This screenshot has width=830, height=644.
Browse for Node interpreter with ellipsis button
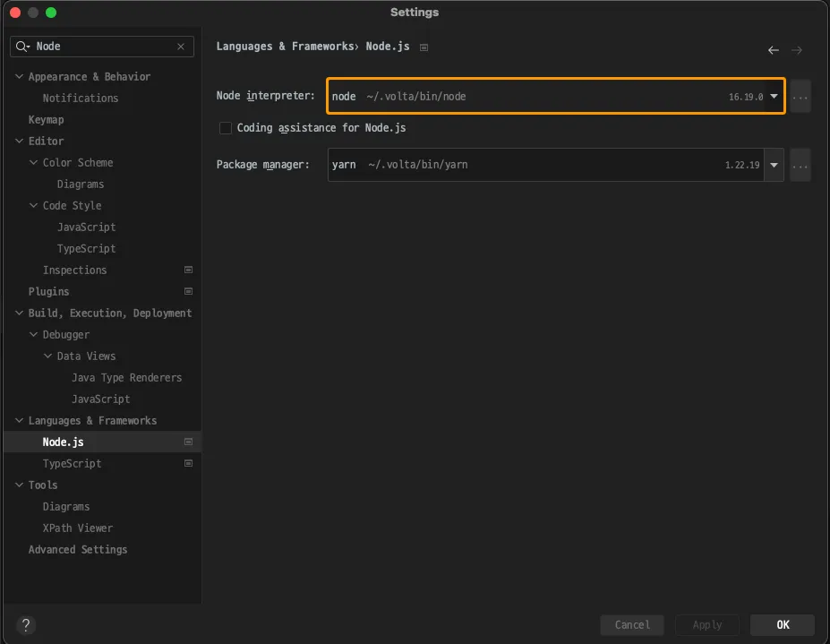point(800,97)
